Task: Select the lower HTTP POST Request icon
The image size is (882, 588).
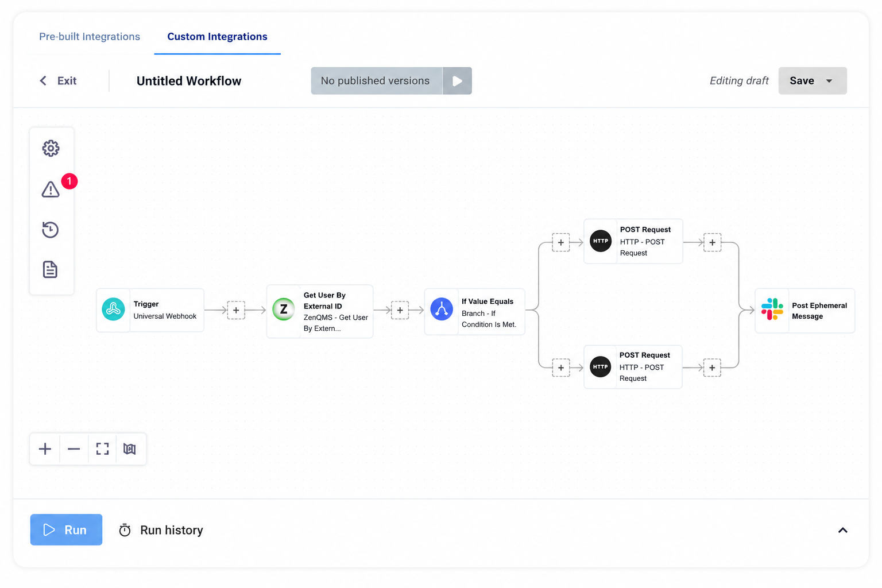Action: 601,367
